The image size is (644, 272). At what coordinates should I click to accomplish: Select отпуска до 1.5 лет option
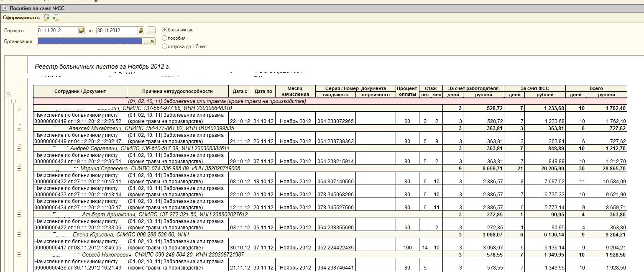point(164,46)
